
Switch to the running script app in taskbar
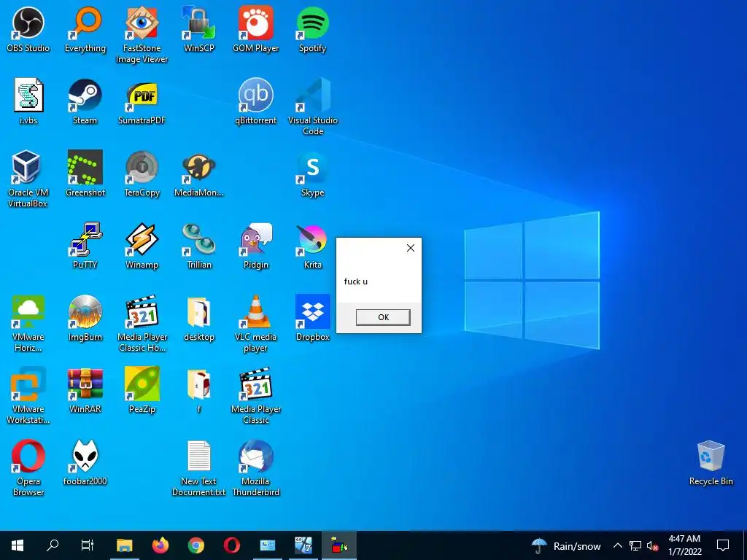coord(339,545)
